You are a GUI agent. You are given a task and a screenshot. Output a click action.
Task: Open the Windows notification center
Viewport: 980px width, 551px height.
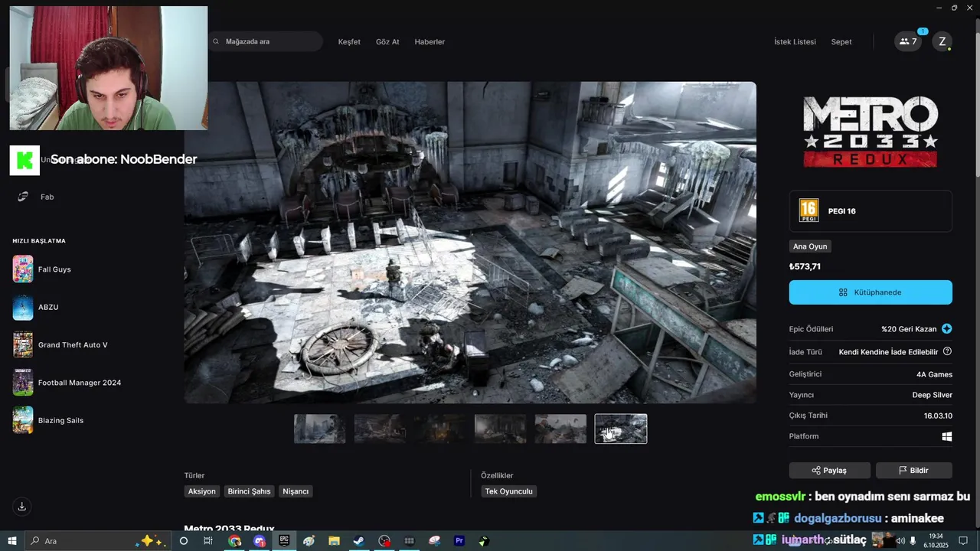[963, 541]
